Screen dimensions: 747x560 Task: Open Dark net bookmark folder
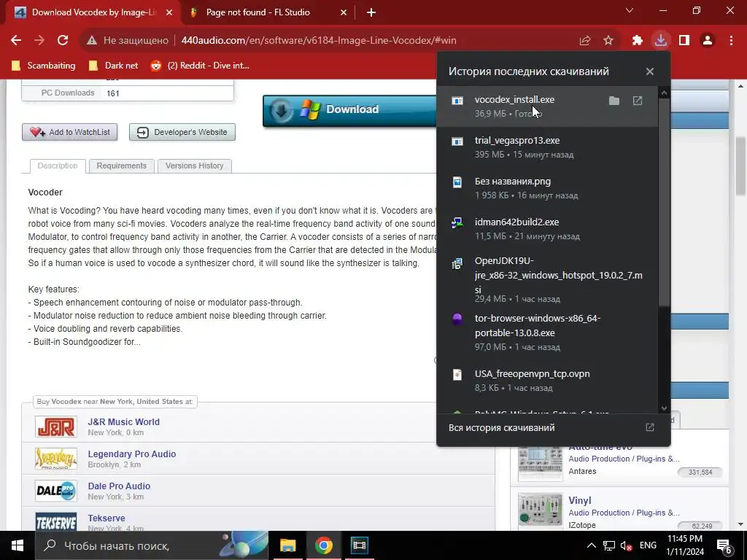[x=113, y=65]
